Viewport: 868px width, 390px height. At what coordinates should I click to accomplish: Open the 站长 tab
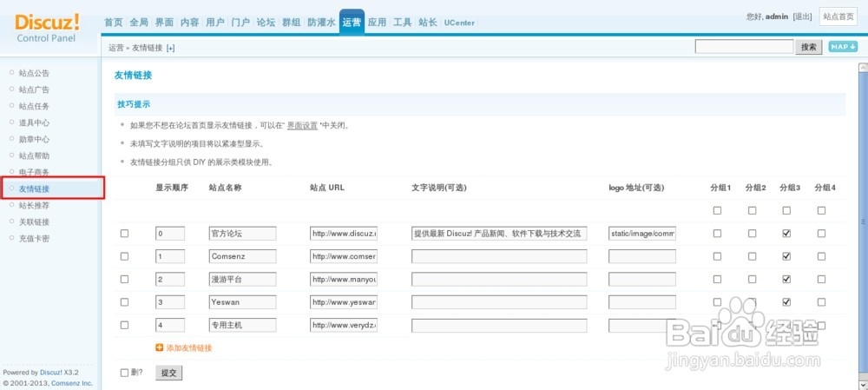click(428, 23)
